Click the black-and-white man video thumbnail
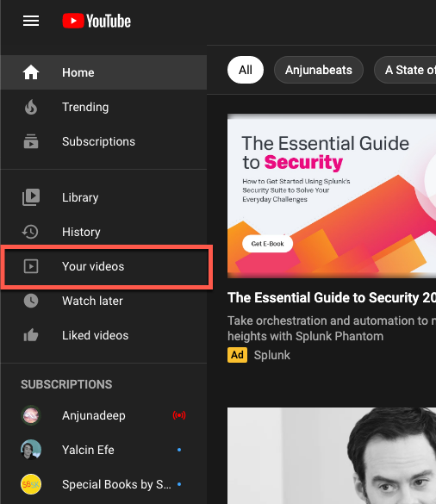 tap(332, 456)
